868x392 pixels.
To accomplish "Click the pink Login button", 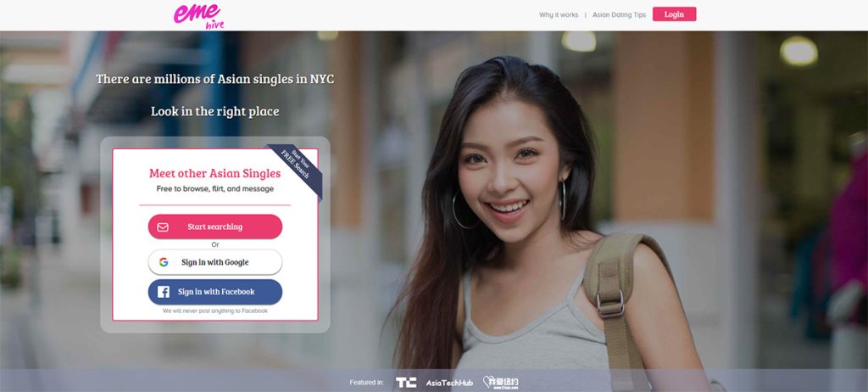I will 674,14.
